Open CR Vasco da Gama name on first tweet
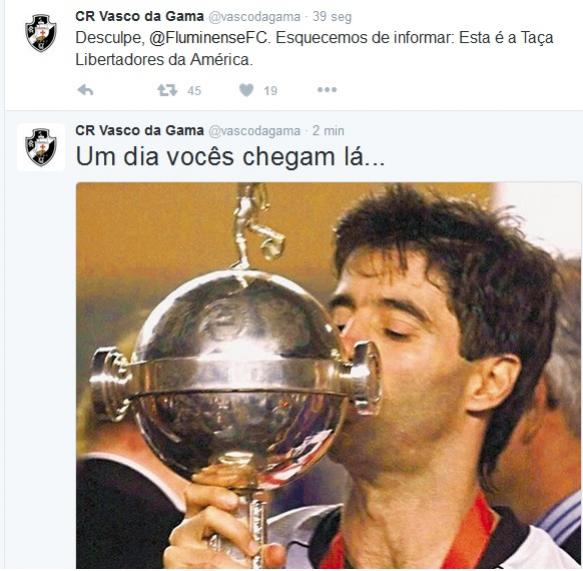The image size is (583, 571). 139,16
